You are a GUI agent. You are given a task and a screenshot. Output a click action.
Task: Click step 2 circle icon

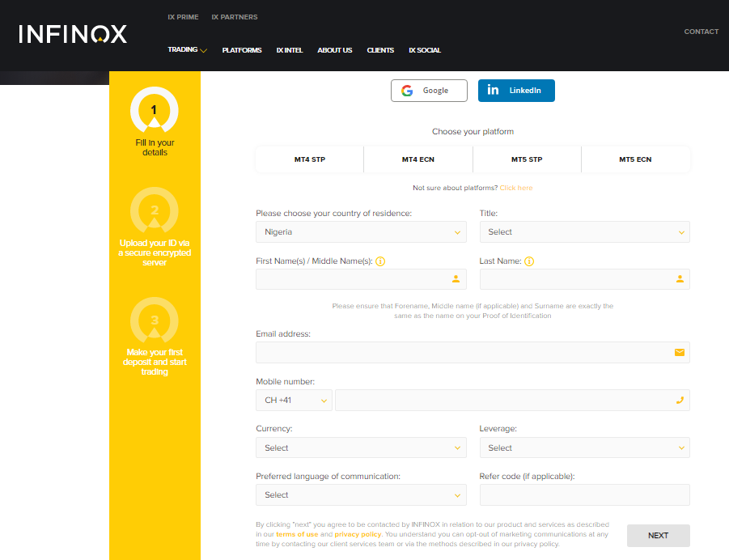coord(155,210)
